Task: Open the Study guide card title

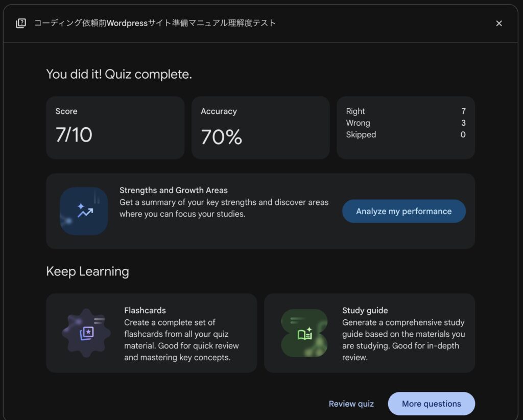Action: pyautogui.click(x=365, y=311)
